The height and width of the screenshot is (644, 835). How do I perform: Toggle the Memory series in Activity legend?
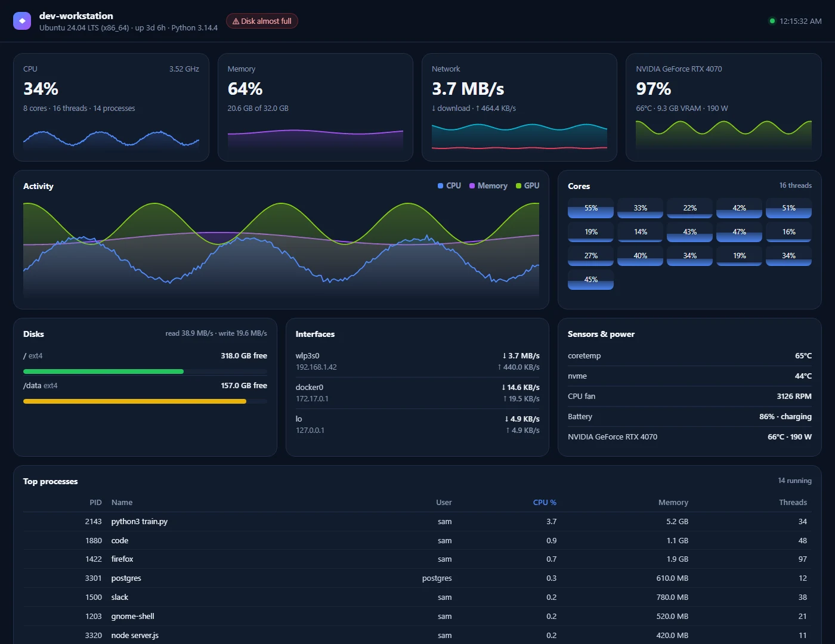point(488,186)
